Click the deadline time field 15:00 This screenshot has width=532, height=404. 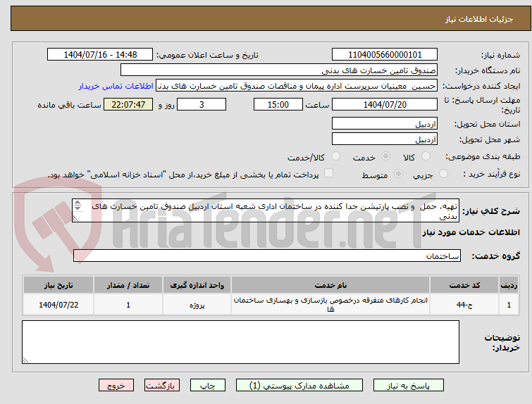(x=278, y=104)
